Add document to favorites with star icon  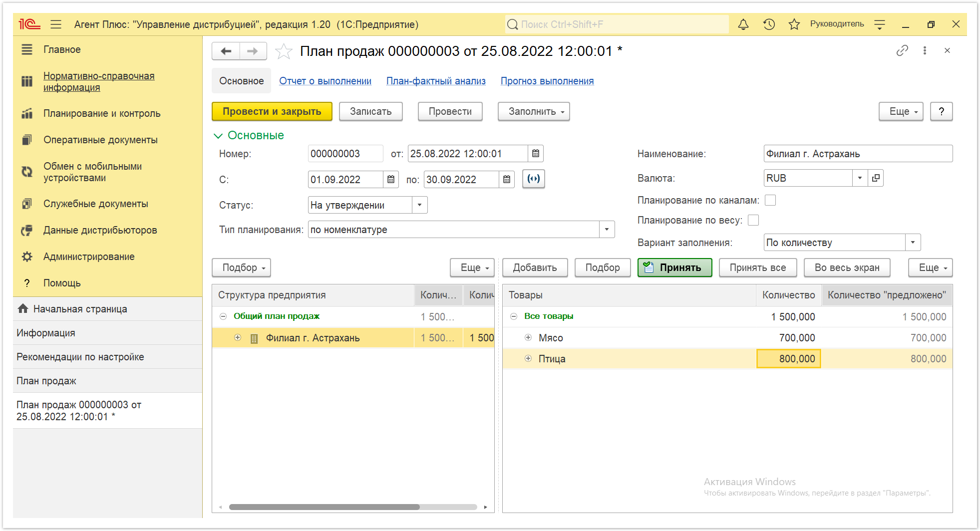284,51
